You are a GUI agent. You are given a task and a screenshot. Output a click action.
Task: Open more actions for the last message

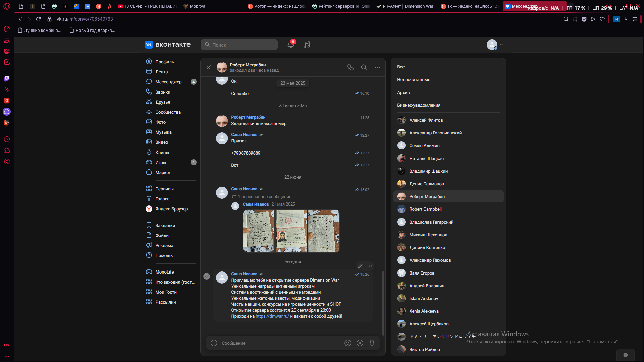tap(370, 266)
